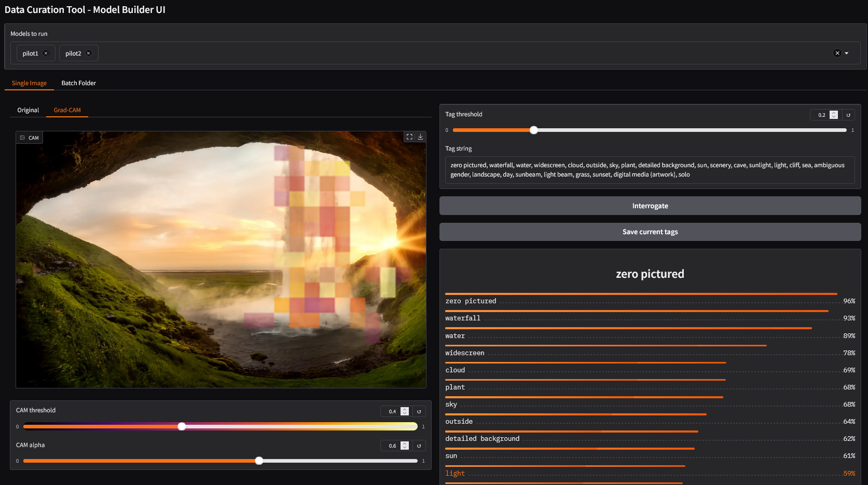
Task: Clear all selected models with the X icon
Action: (x=837, y=52)
